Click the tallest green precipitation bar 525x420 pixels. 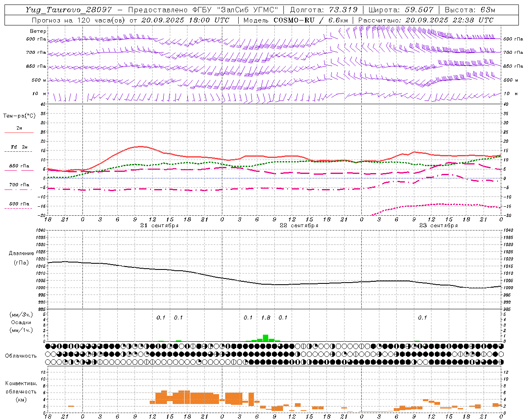tap(266, 338)
